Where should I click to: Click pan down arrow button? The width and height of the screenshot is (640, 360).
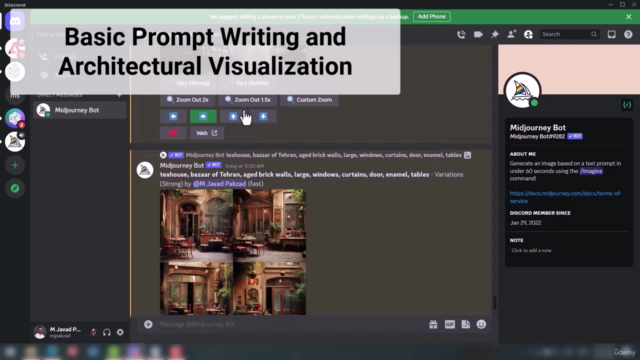pos(263,116)
